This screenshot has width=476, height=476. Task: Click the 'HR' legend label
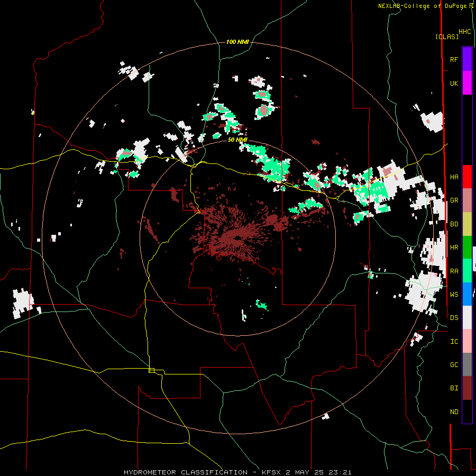[454, 247]
